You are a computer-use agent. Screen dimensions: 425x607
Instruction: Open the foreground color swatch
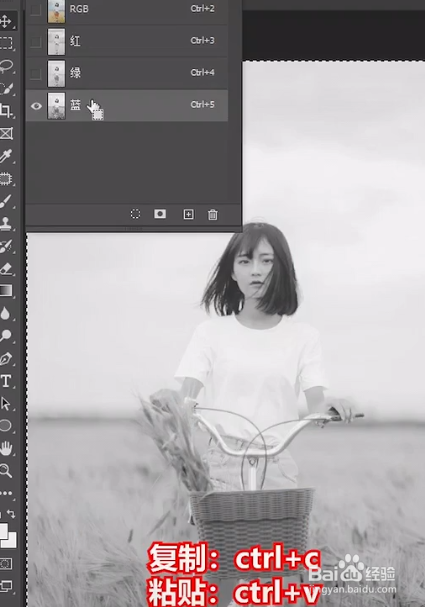(3, 531)
